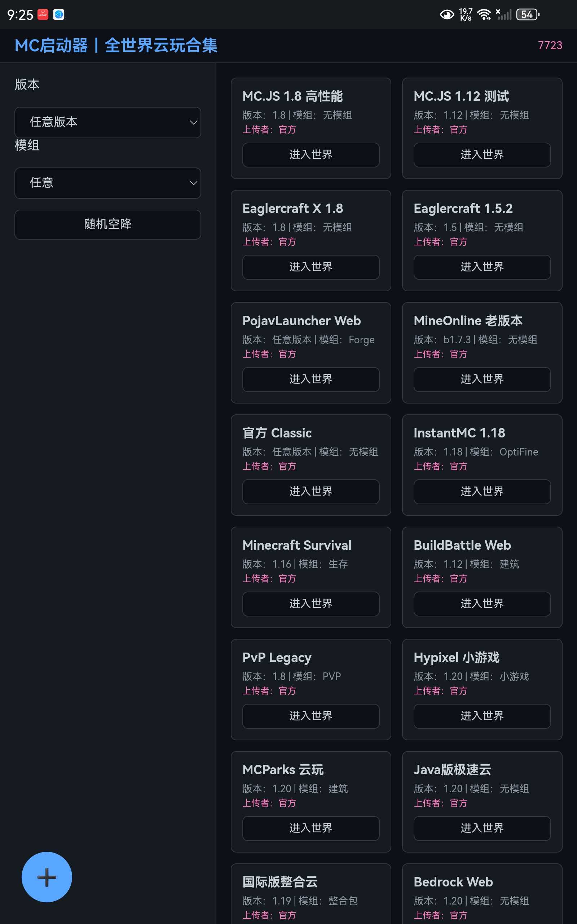Tap the blue plus floating button

pyautogui.click(x=47, y=877)
